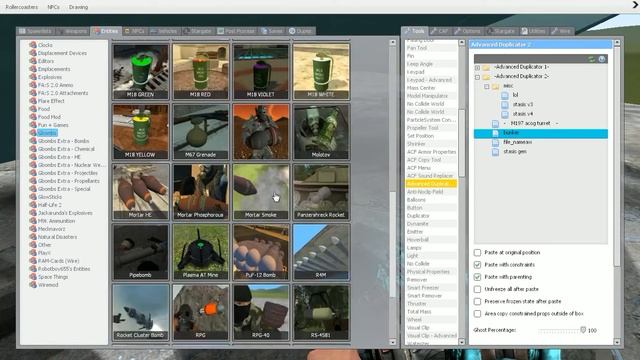Spawn the Mortar Smoke shell
This screenshot has width=640, height=360.
point(261,192)
